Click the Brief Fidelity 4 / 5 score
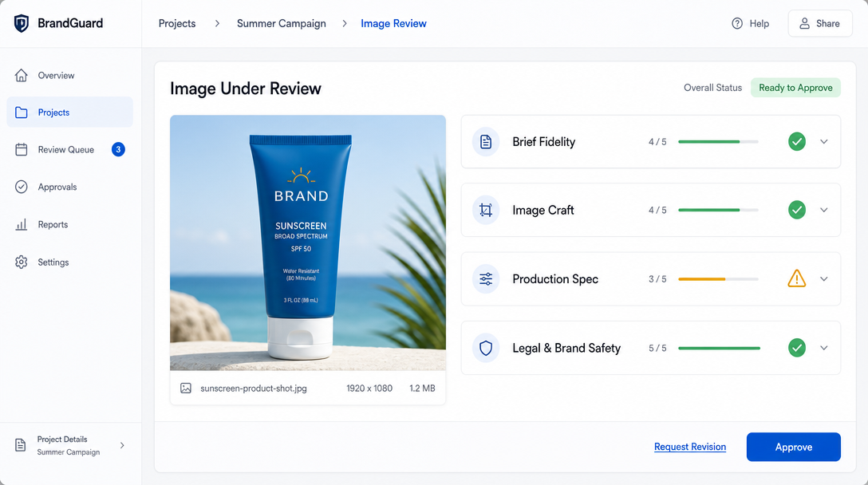Screen dimensions: 868x485 click(657, 142)
